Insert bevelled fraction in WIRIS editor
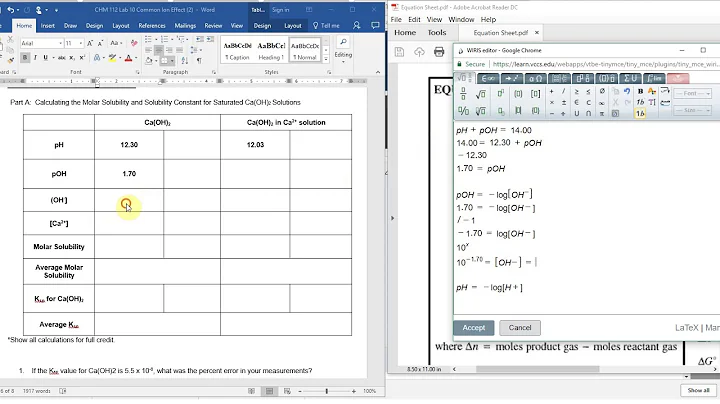The height and width of the screenshot is (404, 720). [x=463, y=111]
